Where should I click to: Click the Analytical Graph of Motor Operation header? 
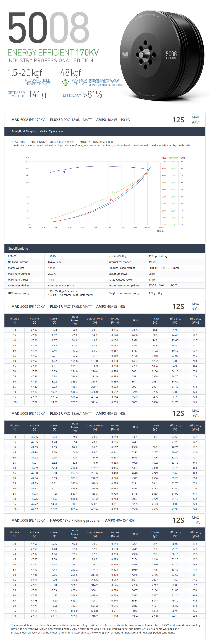point(37,131)
